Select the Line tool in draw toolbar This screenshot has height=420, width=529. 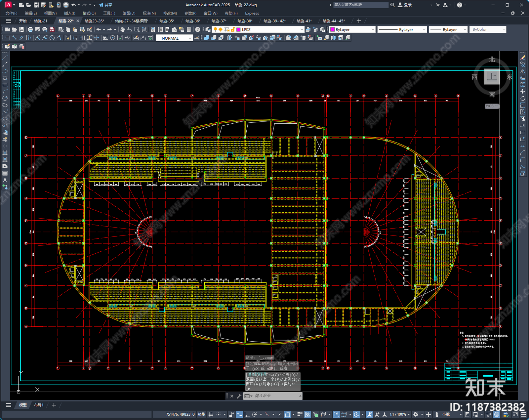[x=5, y=58]
